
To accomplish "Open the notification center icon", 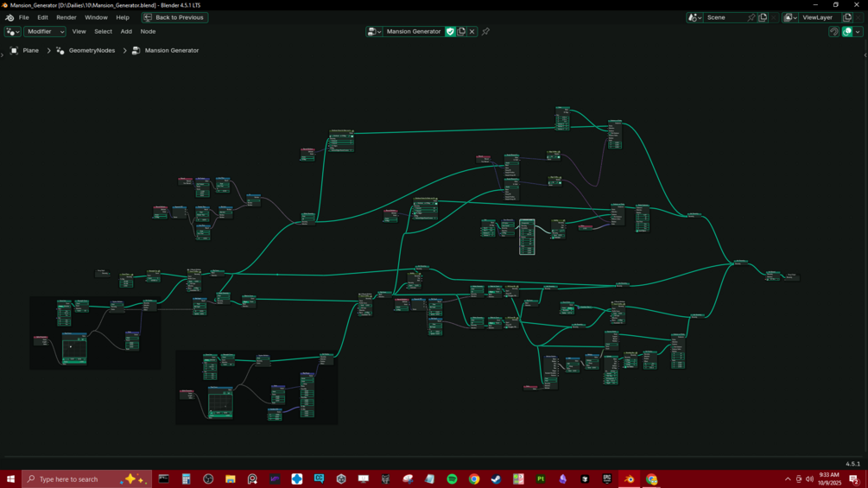I will coord(854,479).
